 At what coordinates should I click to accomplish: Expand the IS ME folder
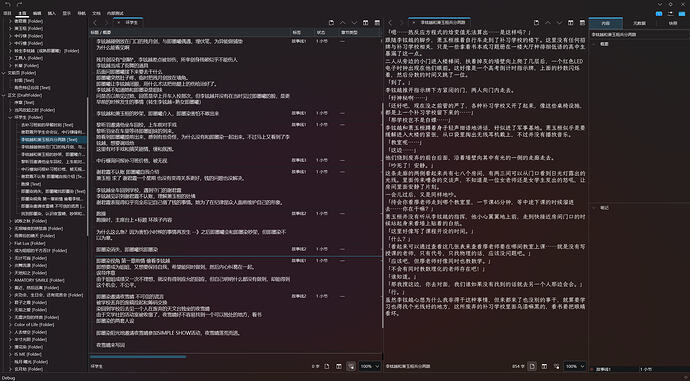click(11, 354)
